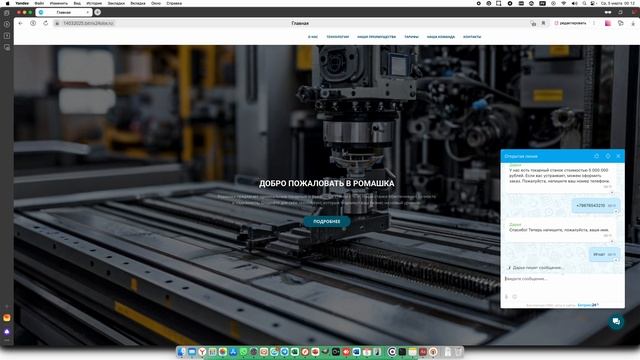This screenshot has height=360, width=640.
Task: Open the extensions icon next to the avatar
Action: point(620,23)
